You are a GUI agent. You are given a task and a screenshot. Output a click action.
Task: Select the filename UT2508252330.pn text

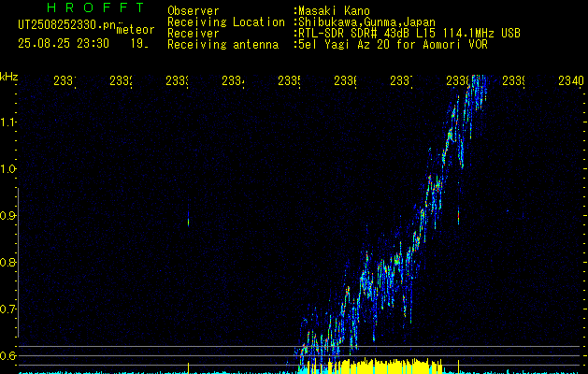(x=67, y=25)
